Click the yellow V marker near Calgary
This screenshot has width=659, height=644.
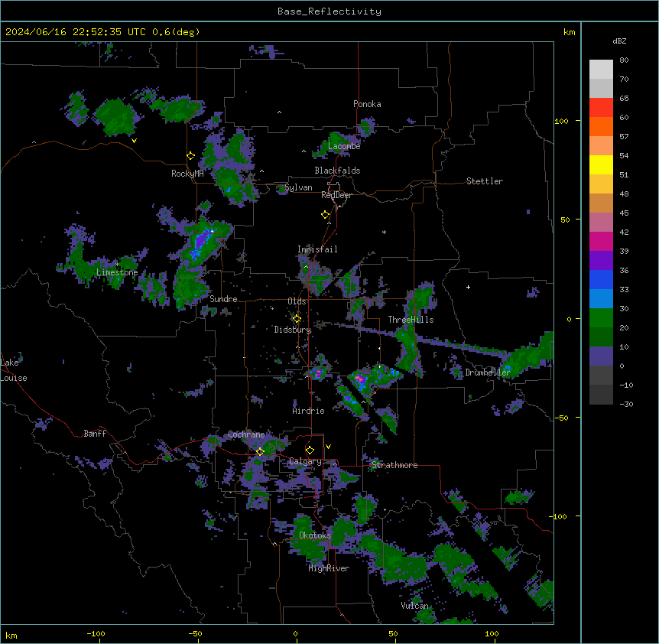point(328,447)
